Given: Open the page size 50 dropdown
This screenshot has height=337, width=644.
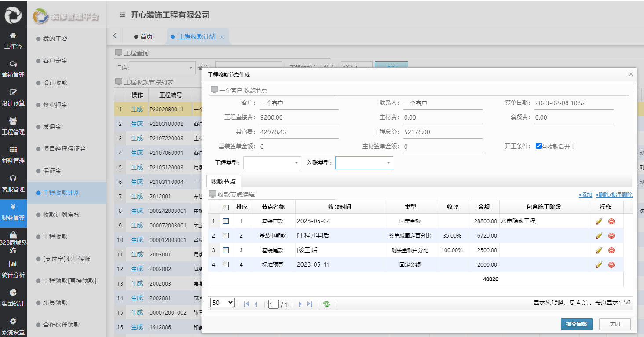Looking at the screenshot, I should tap(222, 303).
